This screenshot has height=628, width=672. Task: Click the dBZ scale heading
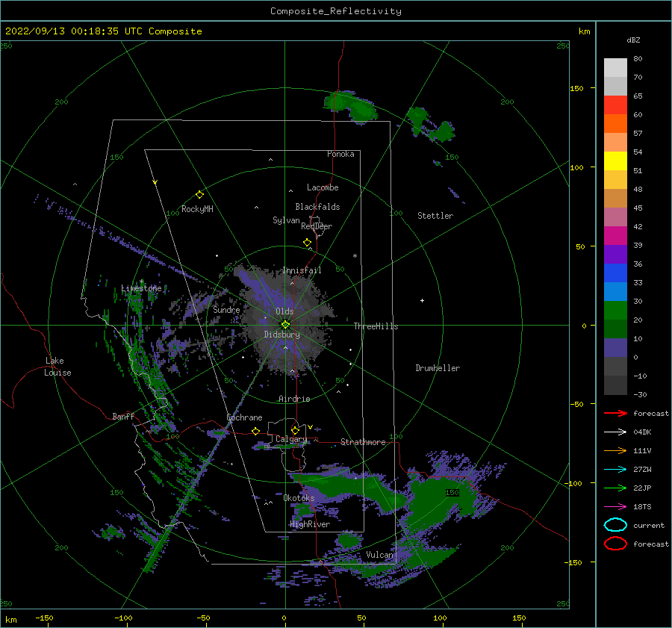(633, 40)
